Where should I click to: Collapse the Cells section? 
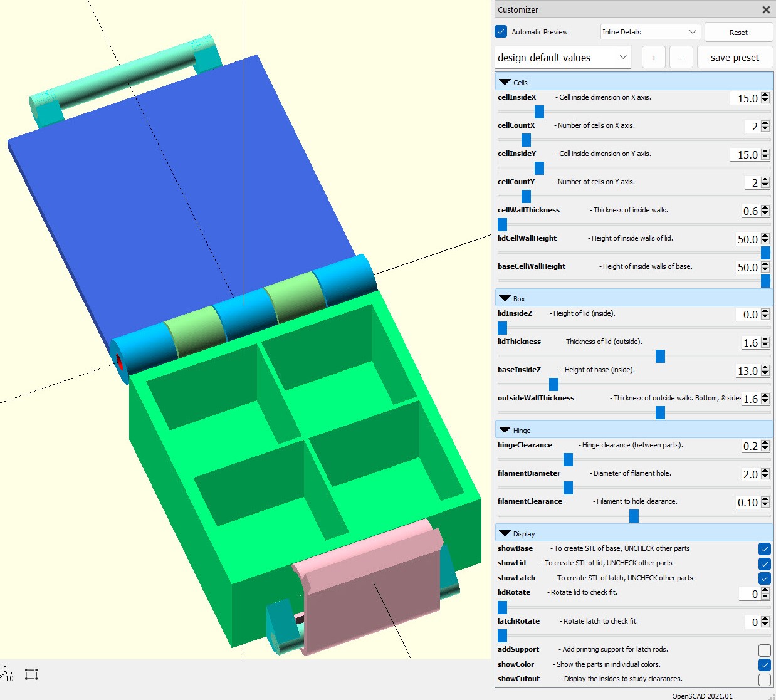click(x=505, y=81)
